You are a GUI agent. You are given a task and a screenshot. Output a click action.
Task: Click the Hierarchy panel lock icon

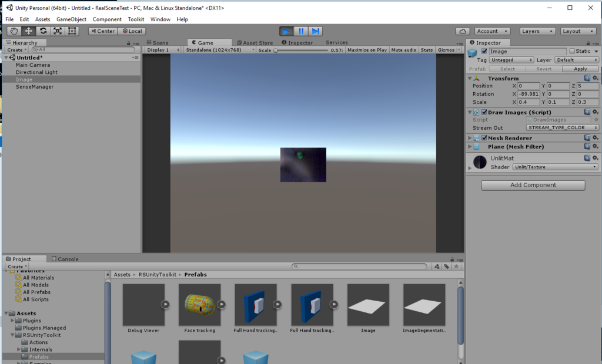[x=129, y=43]
